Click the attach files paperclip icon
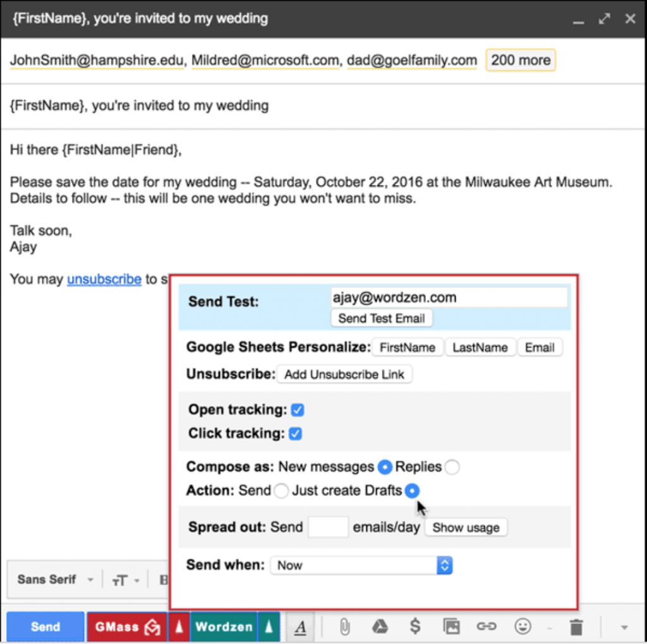The width and height of the screenshot is (647, 644). pyautogui.click(x=344, y=627)
